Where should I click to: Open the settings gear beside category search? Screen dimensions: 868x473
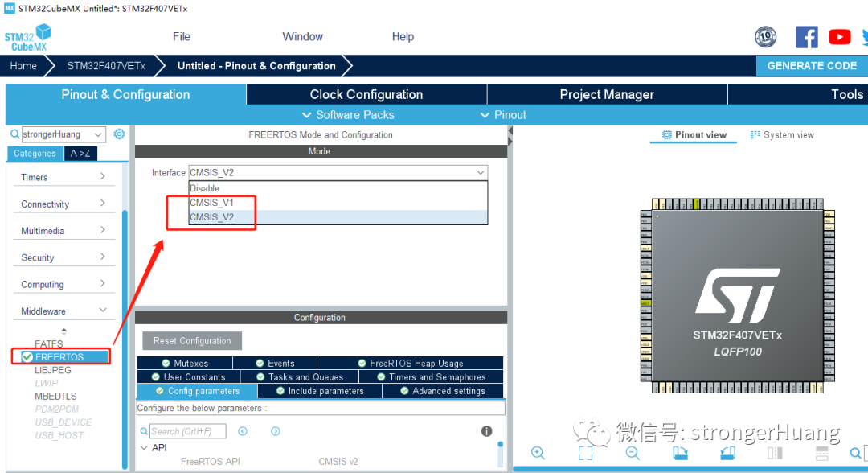(119, 134)
